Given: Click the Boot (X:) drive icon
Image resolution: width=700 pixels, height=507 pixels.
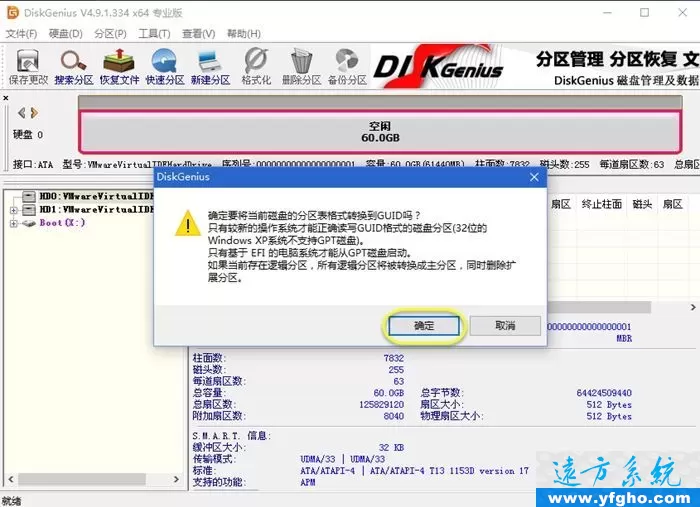Looking at the screenshot, I should click(29, 223).
